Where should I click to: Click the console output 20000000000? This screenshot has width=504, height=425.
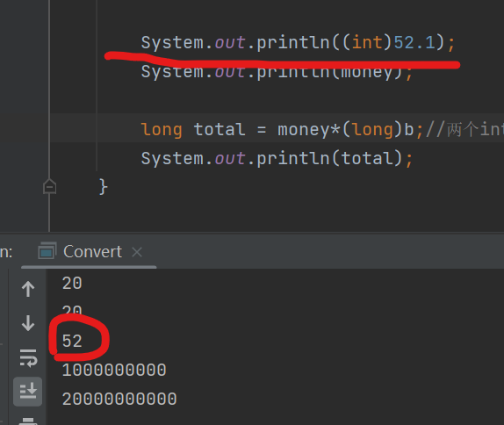point(119,399)
